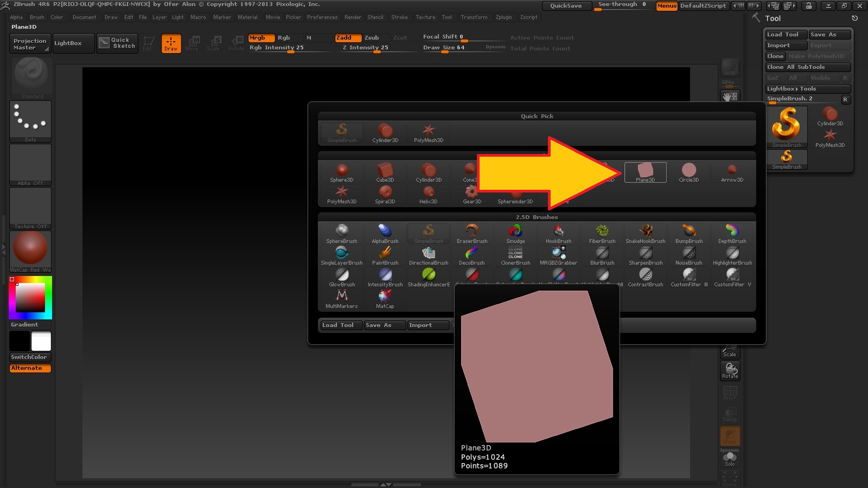
Task: Adjust the Draw Size slider
Action: (x=464, y=48)
